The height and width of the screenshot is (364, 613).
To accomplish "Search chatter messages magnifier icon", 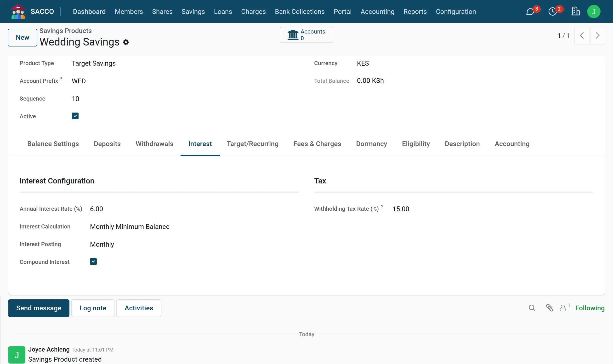I will pos(532,308).
